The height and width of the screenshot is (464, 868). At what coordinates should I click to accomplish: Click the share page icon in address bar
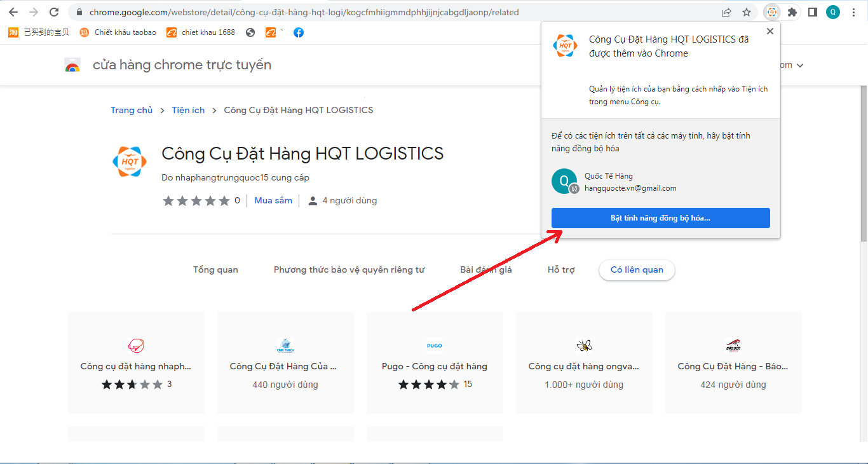(x=726, y=12)
